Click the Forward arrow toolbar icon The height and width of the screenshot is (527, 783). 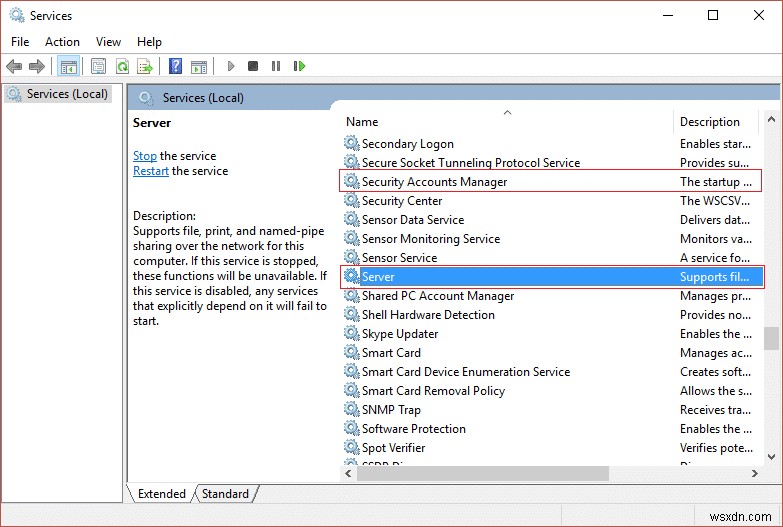37,66
